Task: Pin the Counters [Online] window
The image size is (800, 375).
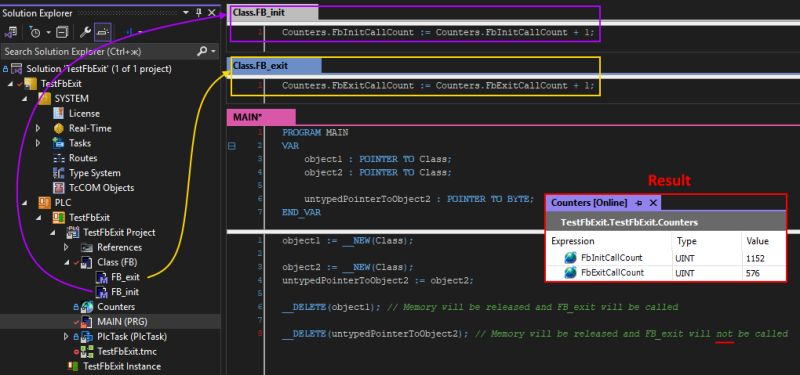Action: [639, 203]
